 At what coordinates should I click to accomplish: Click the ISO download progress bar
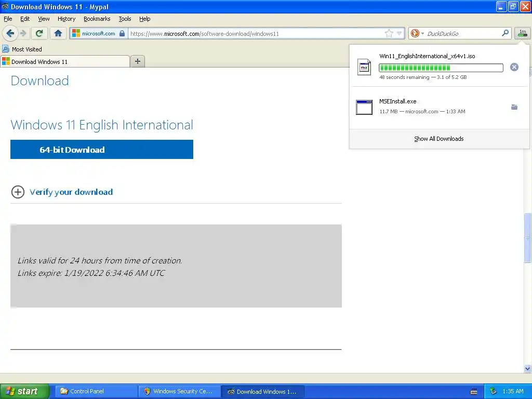click(441, 68)
